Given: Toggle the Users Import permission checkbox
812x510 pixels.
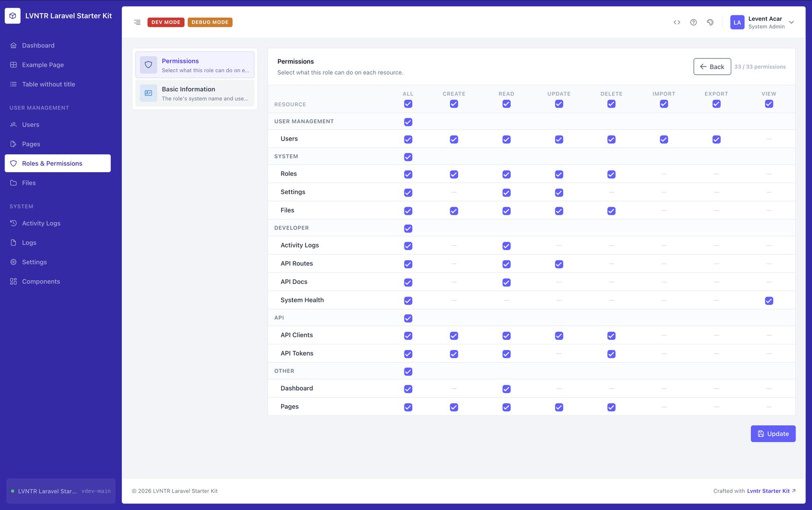Looking at the screenshot, I should click(x=664, y=139).
